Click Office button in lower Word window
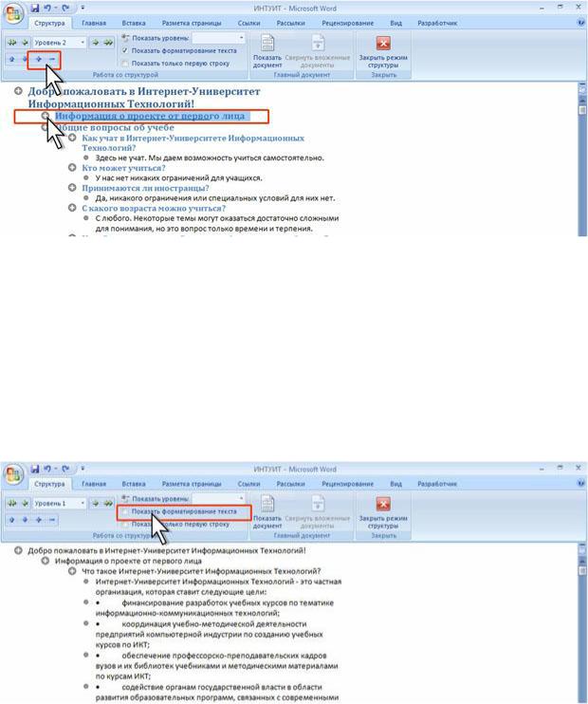 click(13, 473)
